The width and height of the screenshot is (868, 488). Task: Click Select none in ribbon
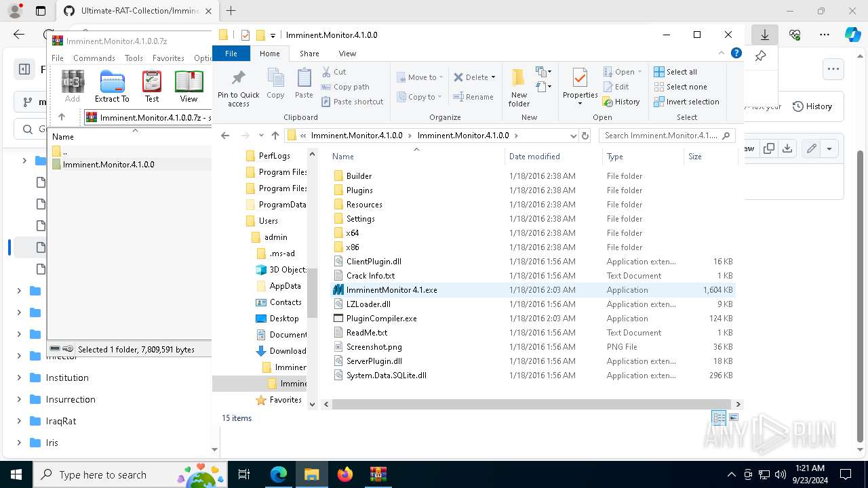pyautogui.click(x=680, y=87)
